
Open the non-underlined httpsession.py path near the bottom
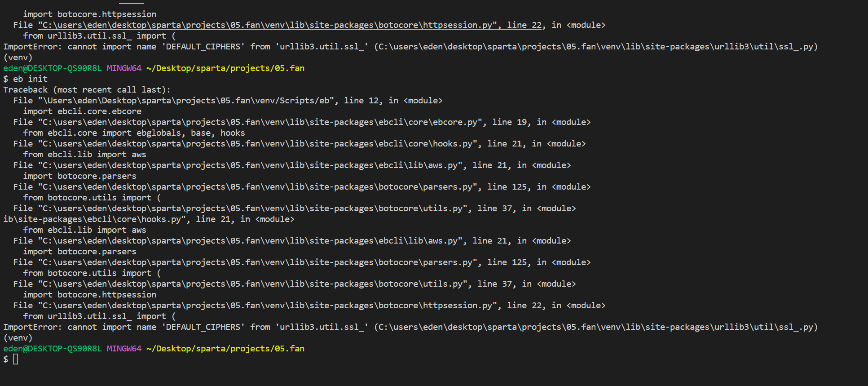tap(270, 306)
